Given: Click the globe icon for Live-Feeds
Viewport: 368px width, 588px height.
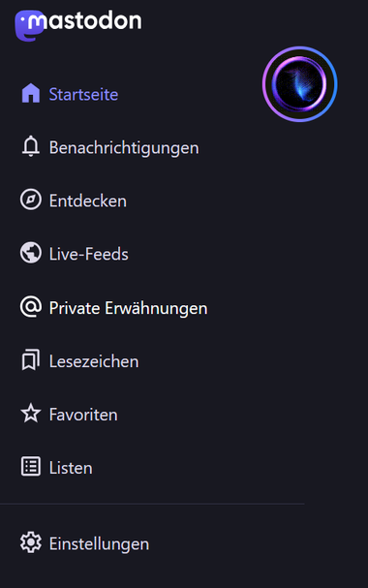Looking at the screenshot, I should [31, 253].
